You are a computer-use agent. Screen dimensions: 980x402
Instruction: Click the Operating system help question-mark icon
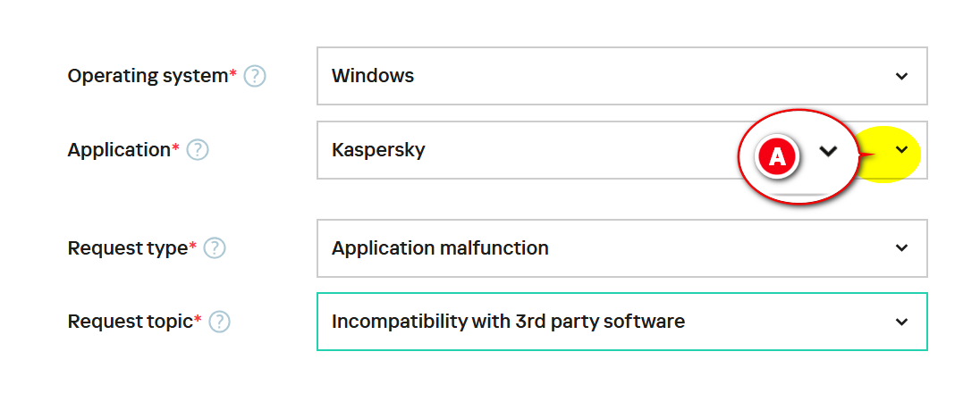click(255, 76)
